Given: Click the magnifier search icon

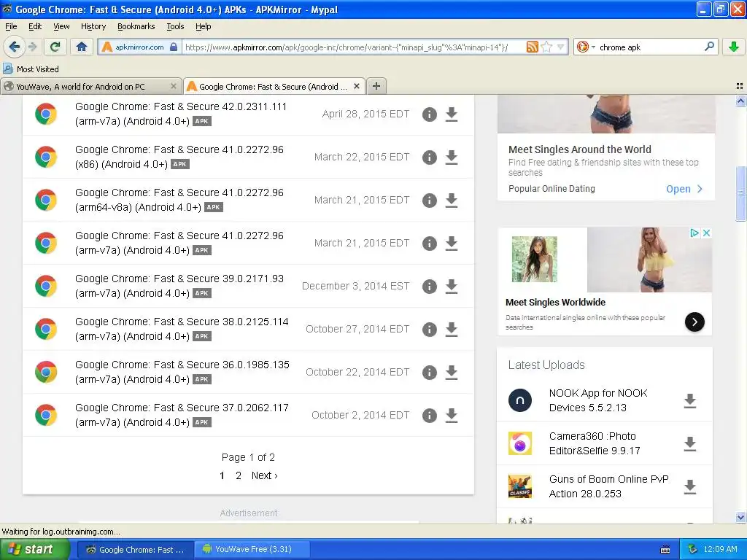Looking at the screenshot, I should (x=709, y=47).
